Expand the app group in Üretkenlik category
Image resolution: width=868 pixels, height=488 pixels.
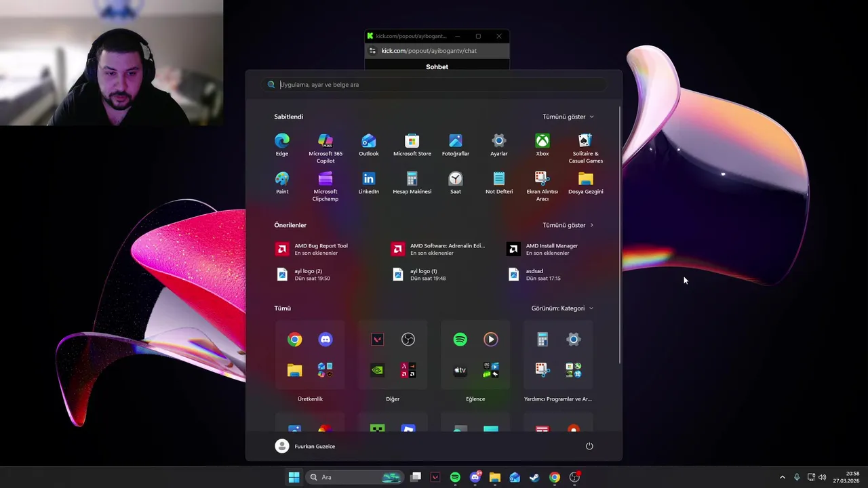click(325, 370)
